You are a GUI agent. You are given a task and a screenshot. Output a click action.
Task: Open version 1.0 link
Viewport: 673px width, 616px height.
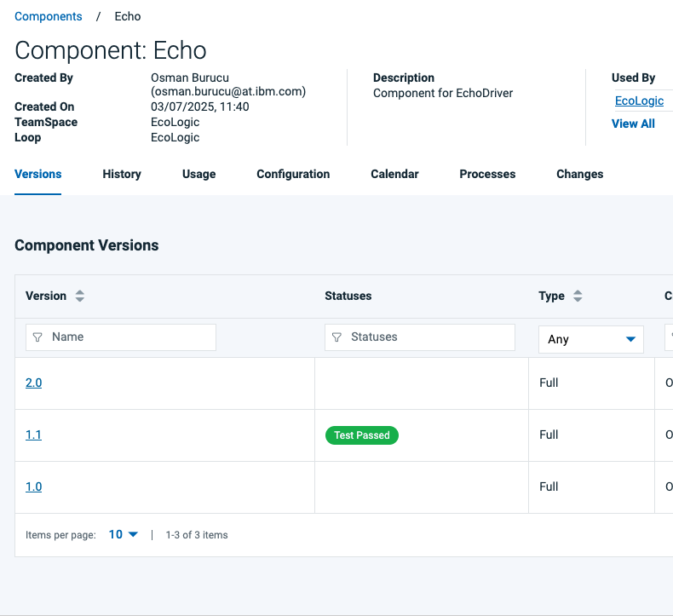point(33,486)
